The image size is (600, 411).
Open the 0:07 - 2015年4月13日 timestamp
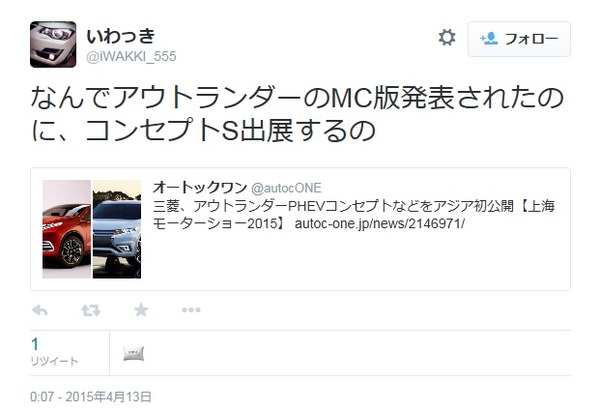[91, 397]
